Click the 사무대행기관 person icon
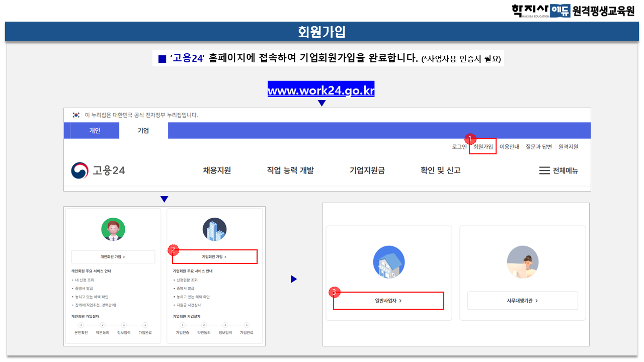The width and height of the screenshot is (644, 362). [522, 262]
